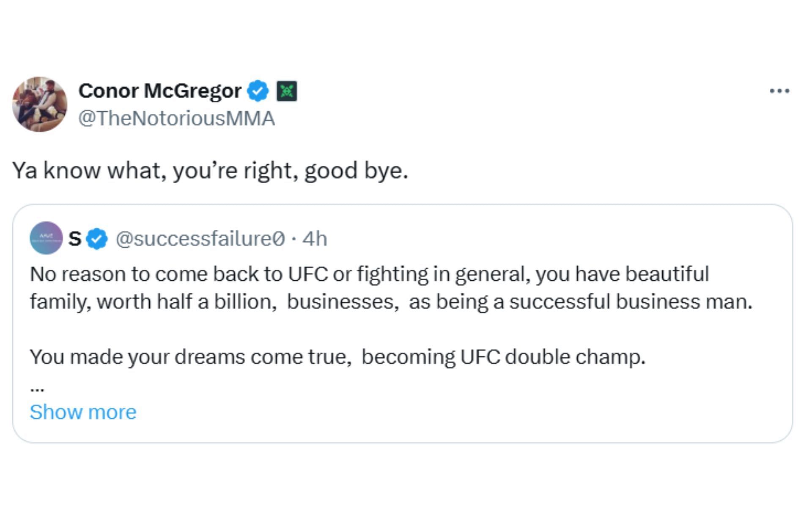
Task: Click the "family, worth half a billion" line
Action: (153, 302)
